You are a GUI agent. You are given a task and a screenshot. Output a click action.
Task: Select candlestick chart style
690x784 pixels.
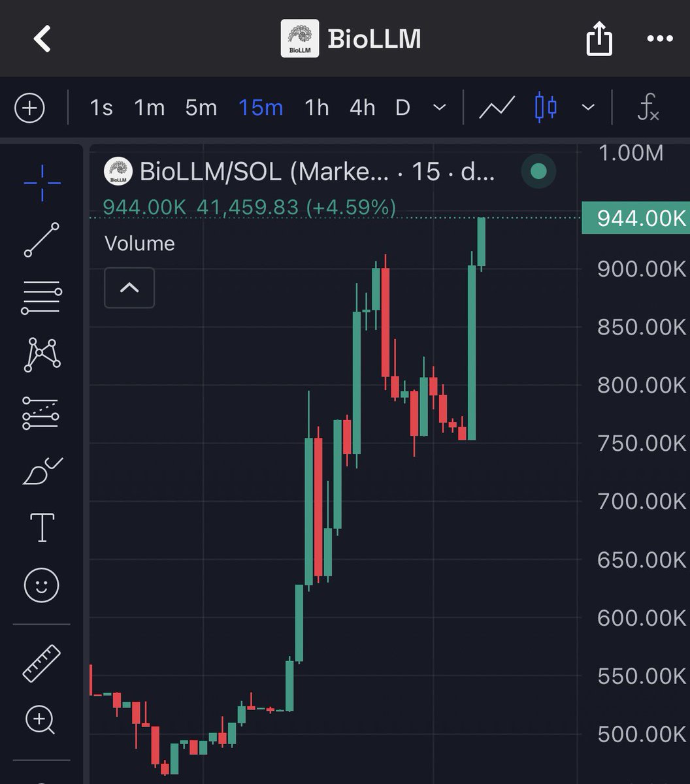coord(546,108)
